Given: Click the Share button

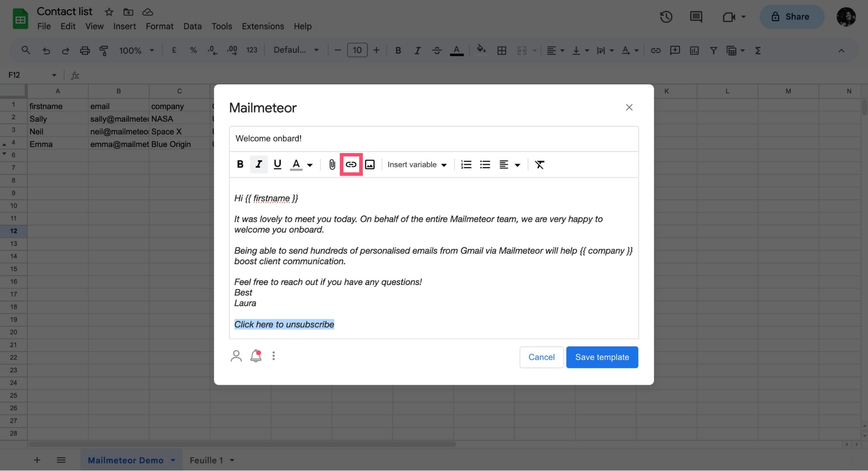Looking at the screenshot, I should (791, 17).
